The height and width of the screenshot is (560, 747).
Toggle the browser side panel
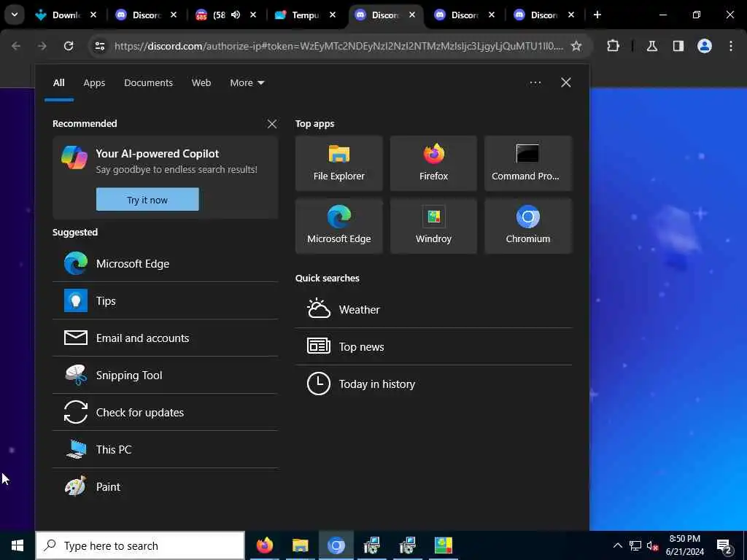tap(678, 46)
